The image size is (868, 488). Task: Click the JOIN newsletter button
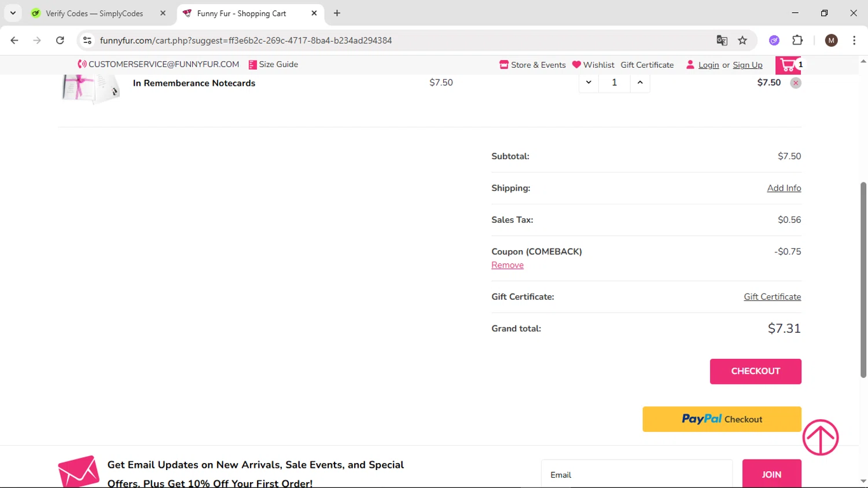pos(771,474)
